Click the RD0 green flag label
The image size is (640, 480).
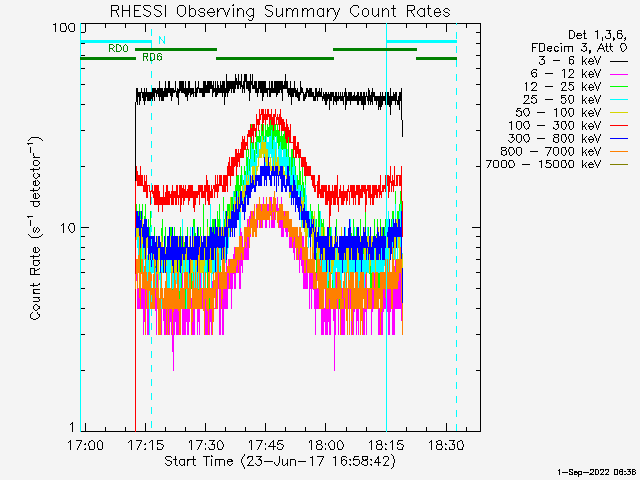[x=118, y=49]
